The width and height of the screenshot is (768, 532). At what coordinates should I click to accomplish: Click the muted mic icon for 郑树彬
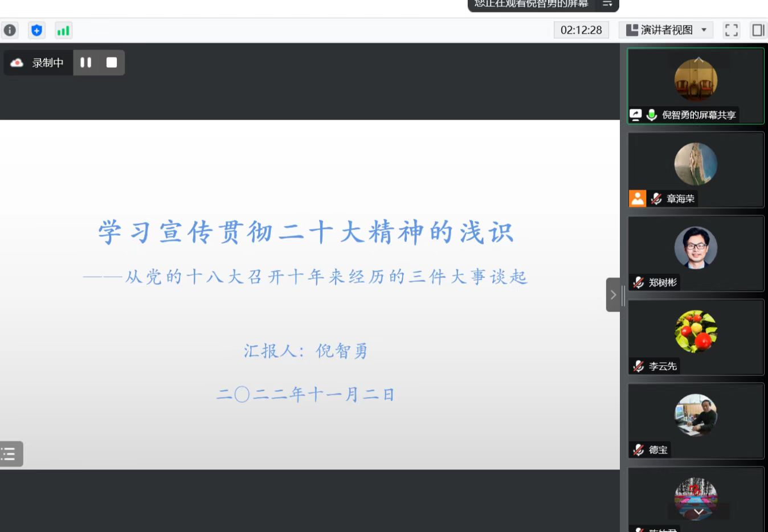639,283
